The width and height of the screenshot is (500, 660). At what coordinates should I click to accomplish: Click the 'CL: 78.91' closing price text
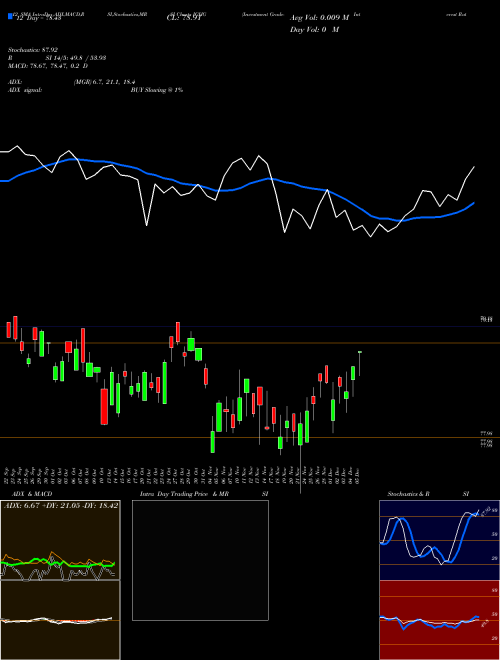(182, 18)
